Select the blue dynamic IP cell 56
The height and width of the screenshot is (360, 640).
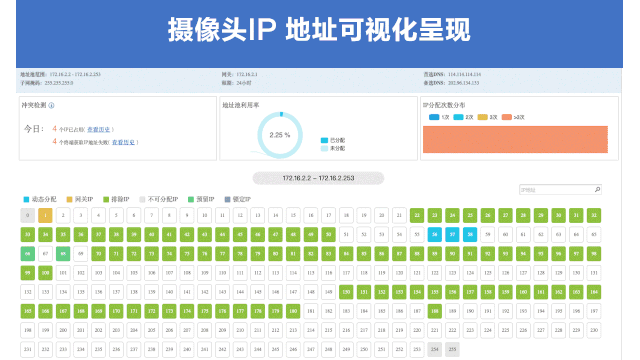click(435, 234)
